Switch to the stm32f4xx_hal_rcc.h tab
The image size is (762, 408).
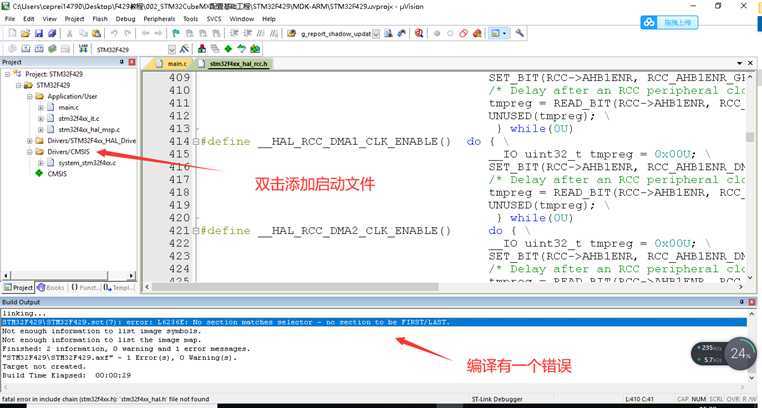coord(234,64)
